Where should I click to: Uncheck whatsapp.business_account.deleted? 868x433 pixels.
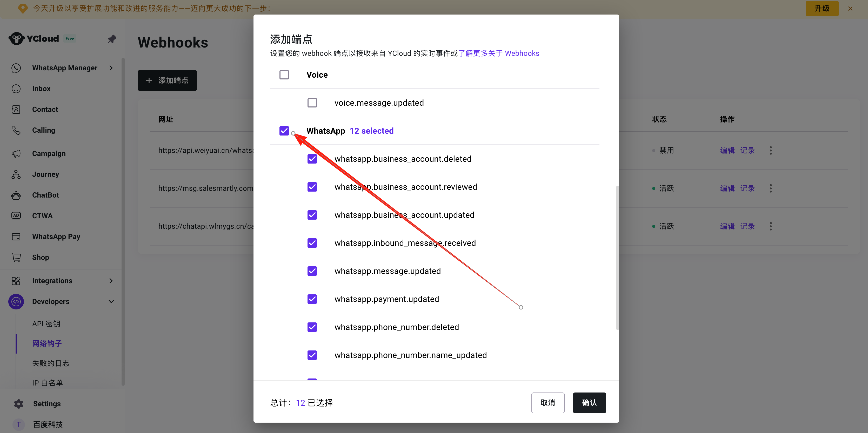click(312, 159)
